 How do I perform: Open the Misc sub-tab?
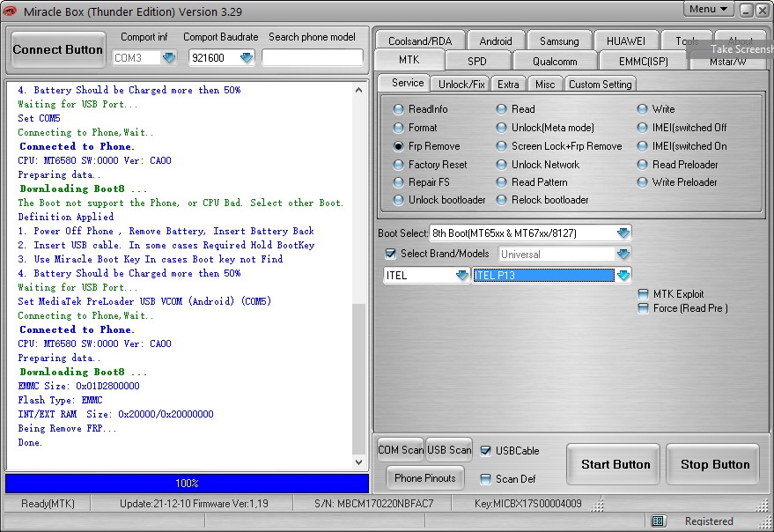pos(545,84)
